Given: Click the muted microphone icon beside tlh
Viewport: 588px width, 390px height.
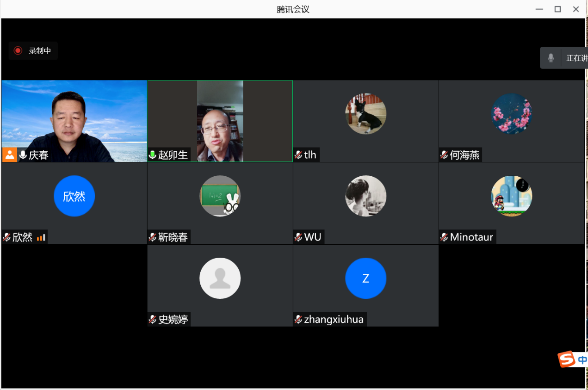Looking at the screenshot, I should (298, 155).
